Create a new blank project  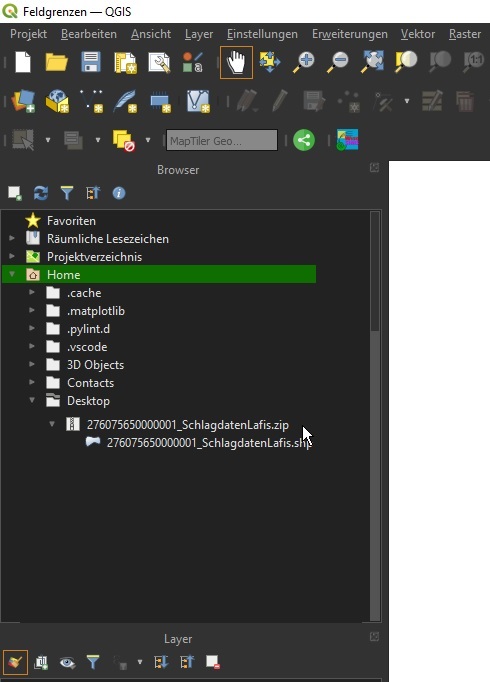point(23,62)
